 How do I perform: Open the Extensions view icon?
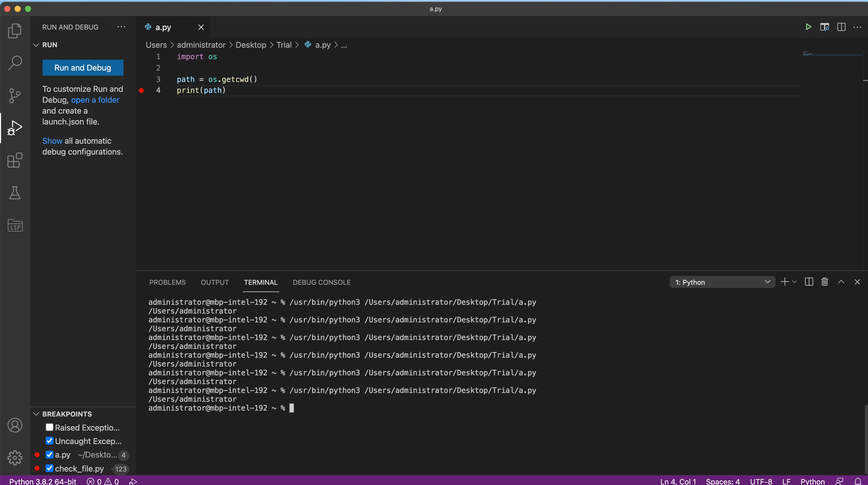point(15,161)
